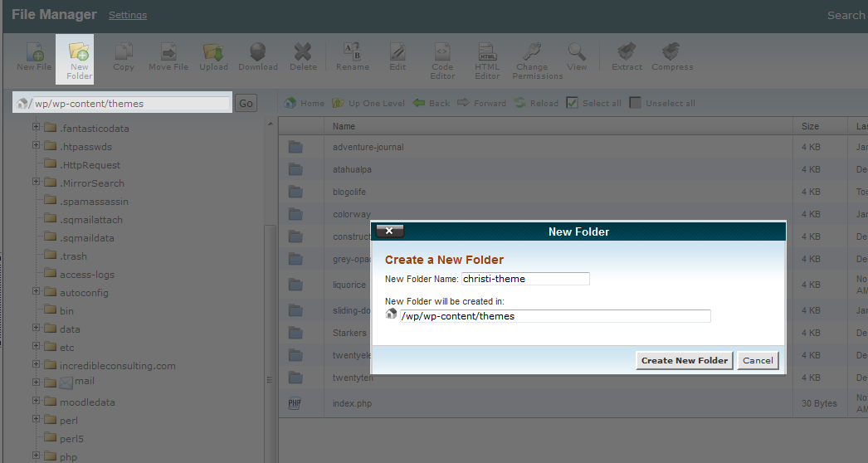Click the Extract archive icon
The height and width of the screenshot is (463, 868).
pyautogui.click(x=627, y=56)
